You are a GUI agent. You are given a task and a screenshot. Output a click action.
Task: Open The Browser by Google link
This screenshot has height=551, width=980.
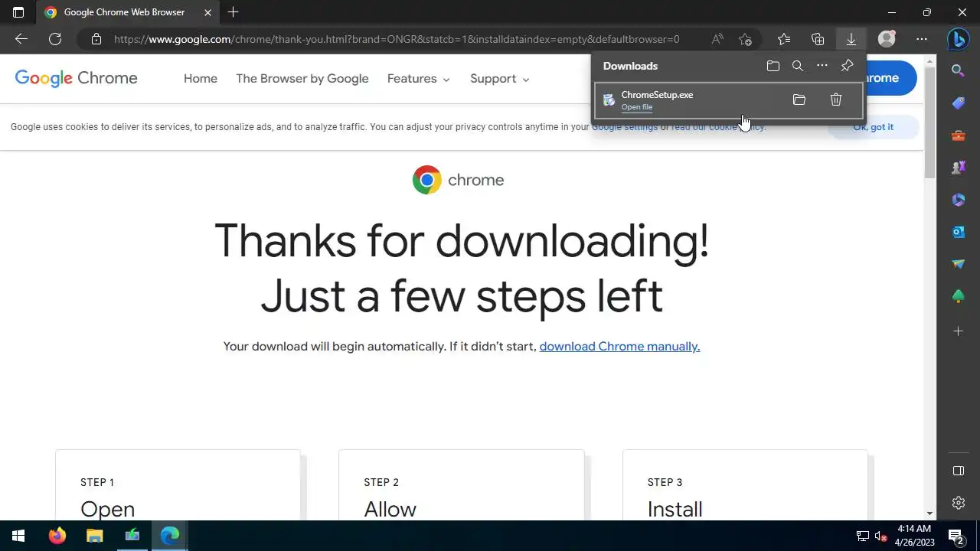coord(302,79)
